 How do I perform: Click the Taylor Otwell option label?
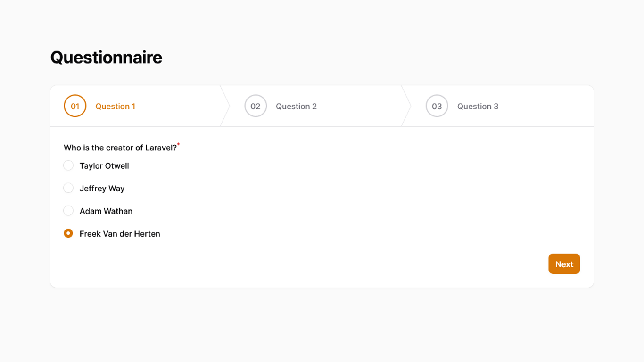(x=104, y=166)
